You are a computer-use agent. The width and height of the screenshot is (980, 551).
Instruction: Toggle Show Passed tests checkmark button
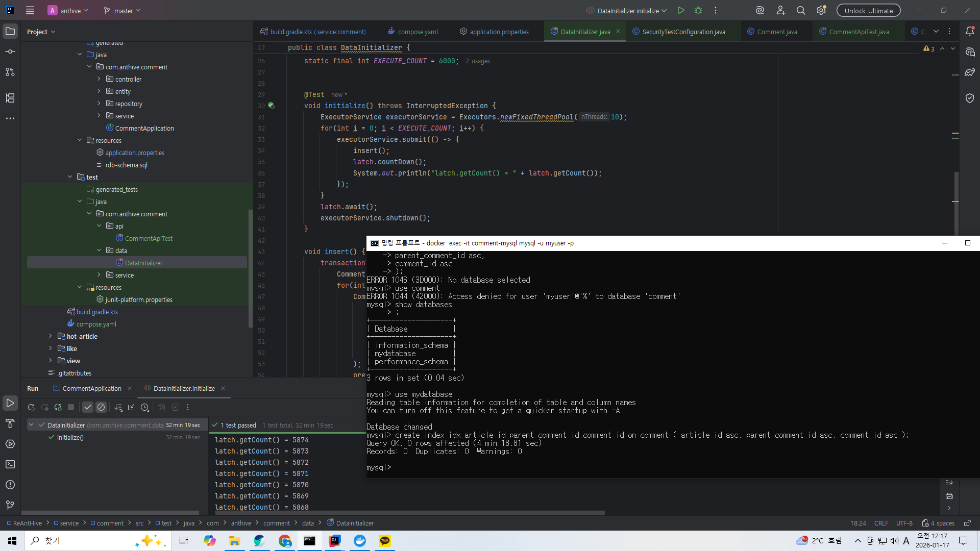click(x=88, y=407)
